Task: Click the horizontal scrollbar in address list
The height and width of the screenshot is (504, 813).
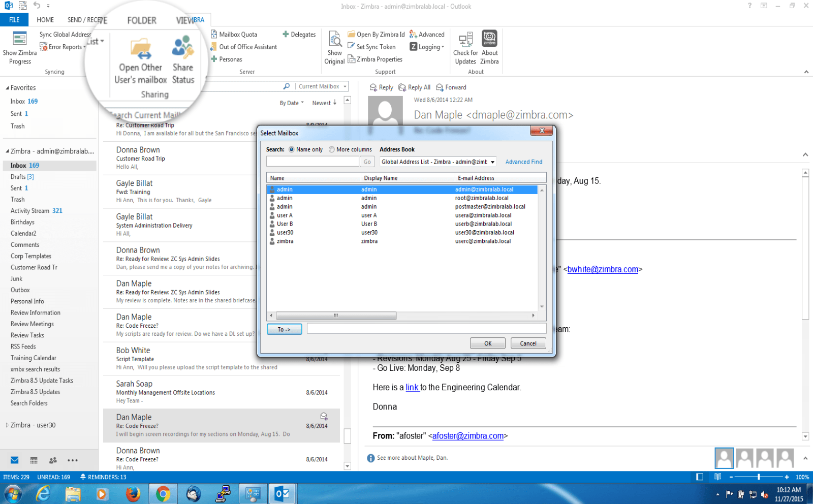Action: (336, 316)
